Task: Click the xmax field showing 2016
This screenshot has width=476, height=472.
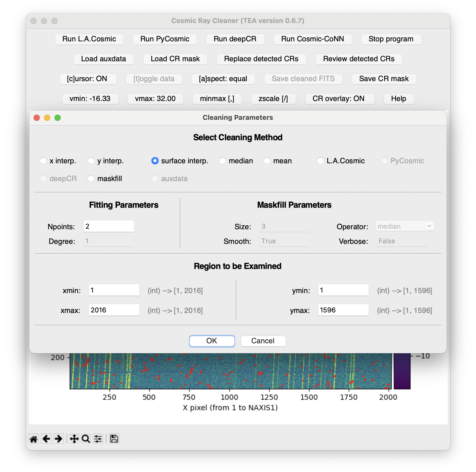Action: pyautogui.click(x=114, y=310)
